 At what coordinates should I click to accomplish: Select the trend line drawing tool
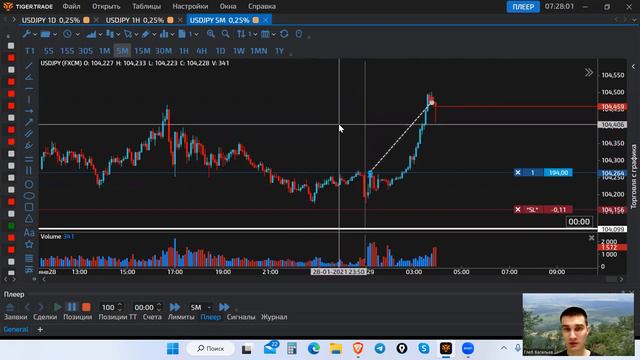pos(29,66)
